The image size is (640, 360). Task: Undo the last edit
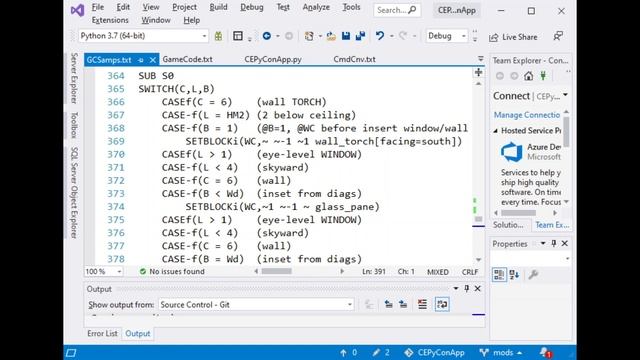(x=380, y=36)
